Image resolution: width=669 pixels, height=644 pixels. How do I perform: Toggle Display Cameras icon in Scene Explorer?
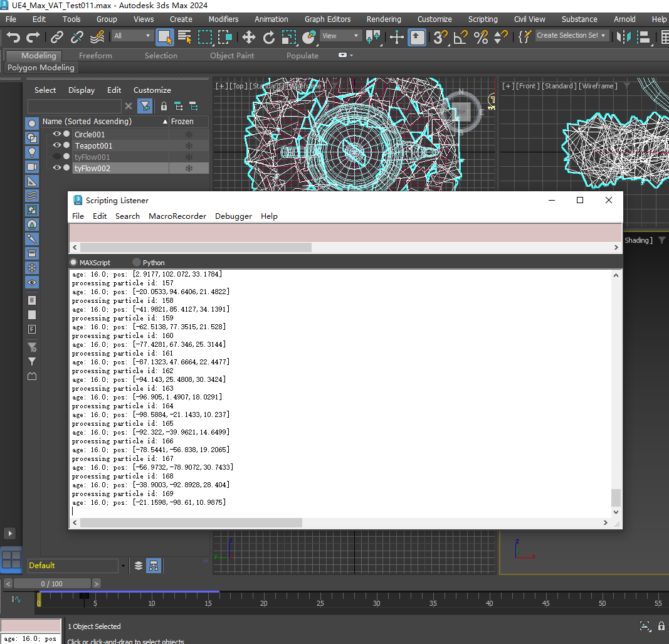[32, 167]
